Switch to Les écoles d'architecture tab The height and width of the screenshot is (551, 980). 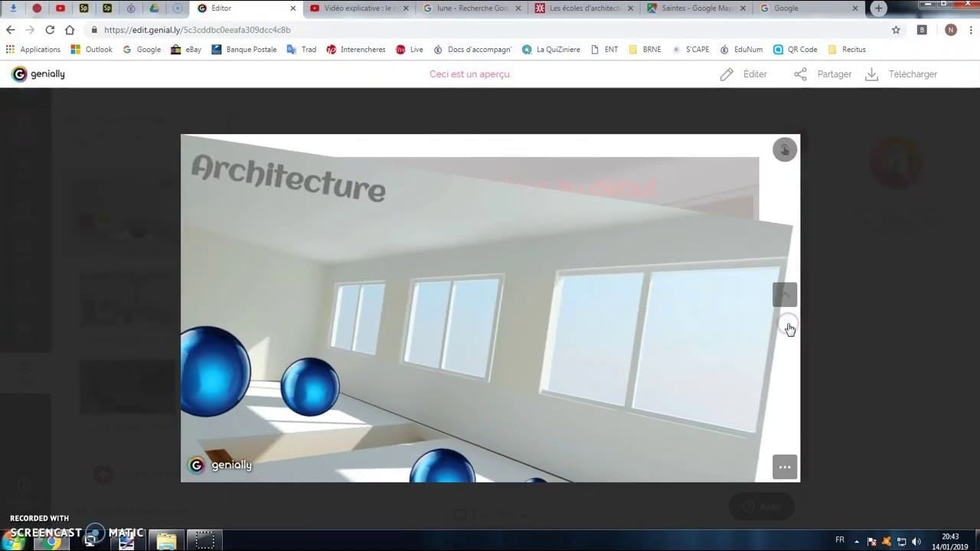tap(585, 8)
